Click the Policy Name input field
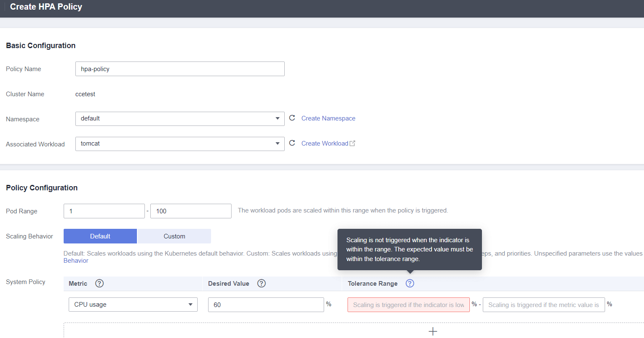Image resolution: width=644 pixels, height=338 pixels. pos(180,69)
